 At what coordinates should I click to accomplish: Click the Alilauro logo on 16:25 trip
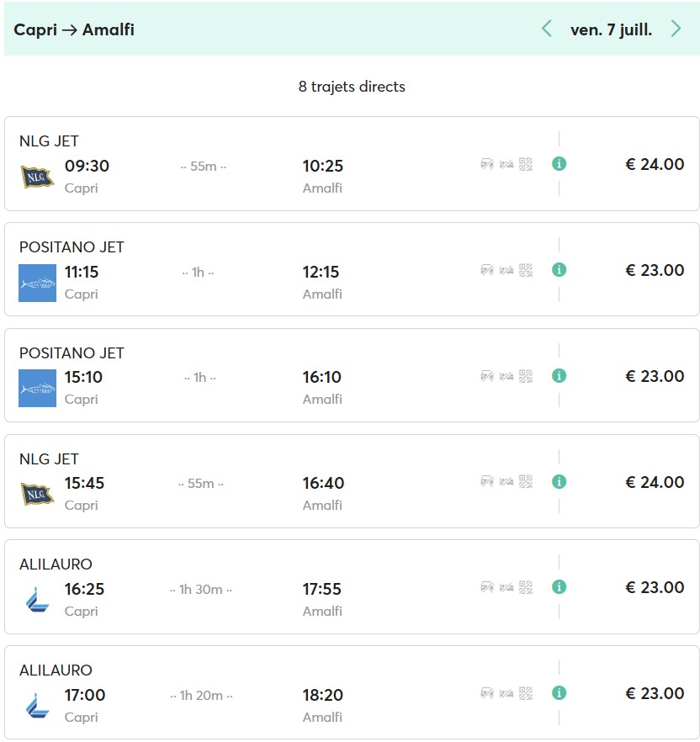tap(37, 600)
